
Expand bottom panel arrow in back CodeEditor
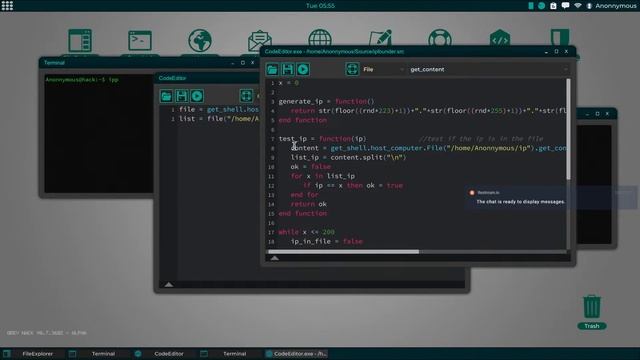tap(169, 284)
